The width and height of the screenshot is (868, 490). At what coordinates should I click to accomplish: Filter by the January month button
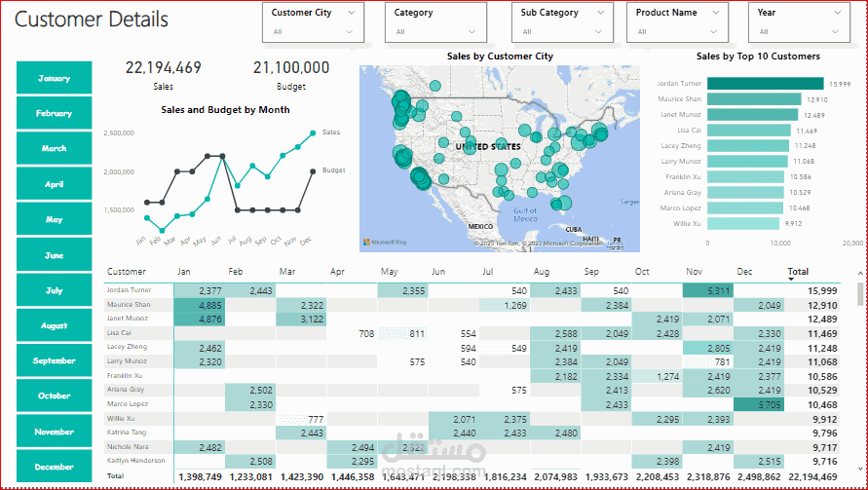click(55, 78)
